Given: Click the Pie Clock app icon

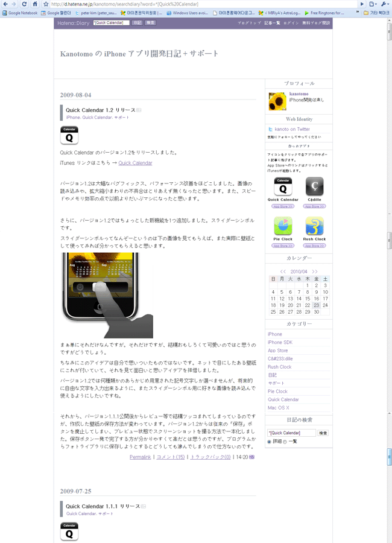Looking at the screenshot, I should tap(283, 226).
